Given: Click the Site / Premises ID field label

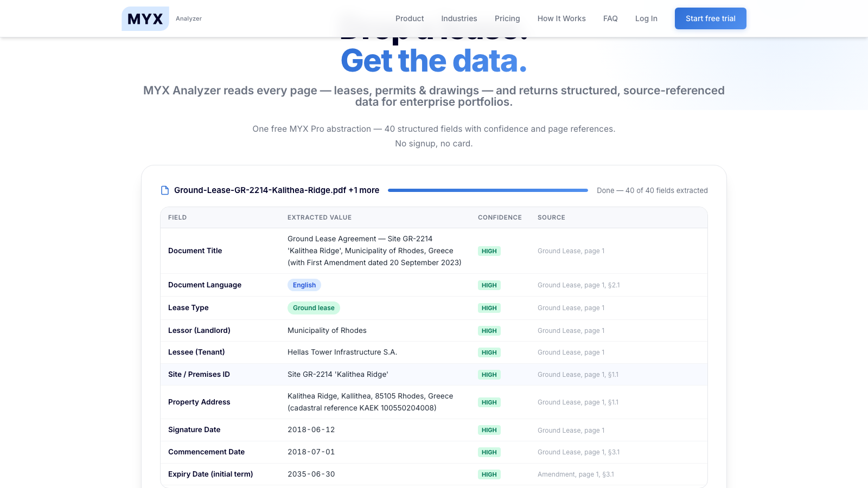Looking at the screenshot, I should (199, 374).
